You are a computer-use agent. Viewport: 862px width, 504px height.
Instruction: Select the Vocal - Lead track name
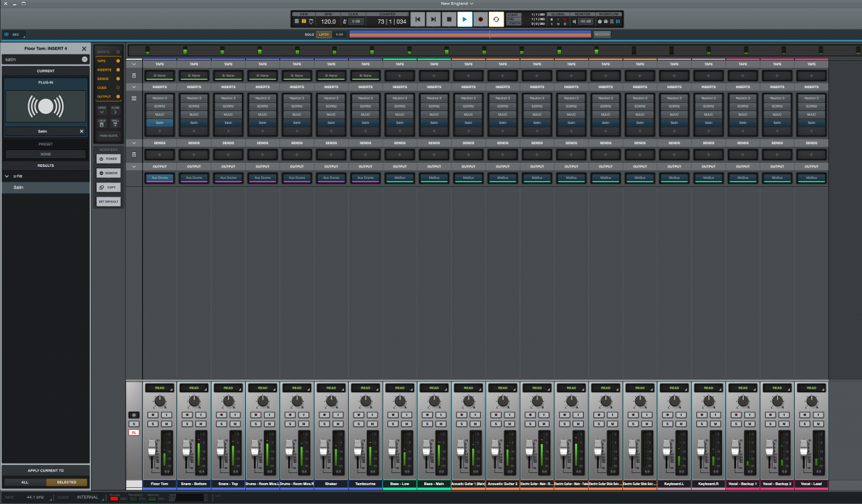[811, 484]
